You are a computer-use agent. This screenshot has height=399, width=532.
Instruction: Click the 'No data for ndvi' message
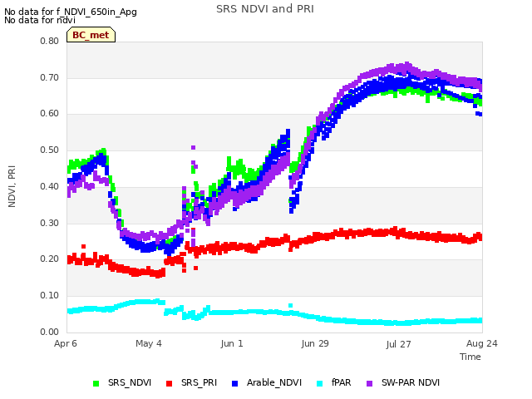coord(40,20)
